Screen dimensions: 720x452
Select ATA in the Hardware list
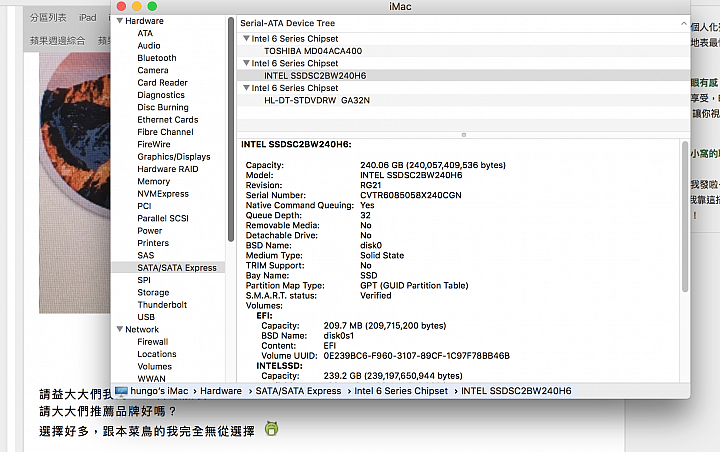pyautogui.click(x=145, y=33)
